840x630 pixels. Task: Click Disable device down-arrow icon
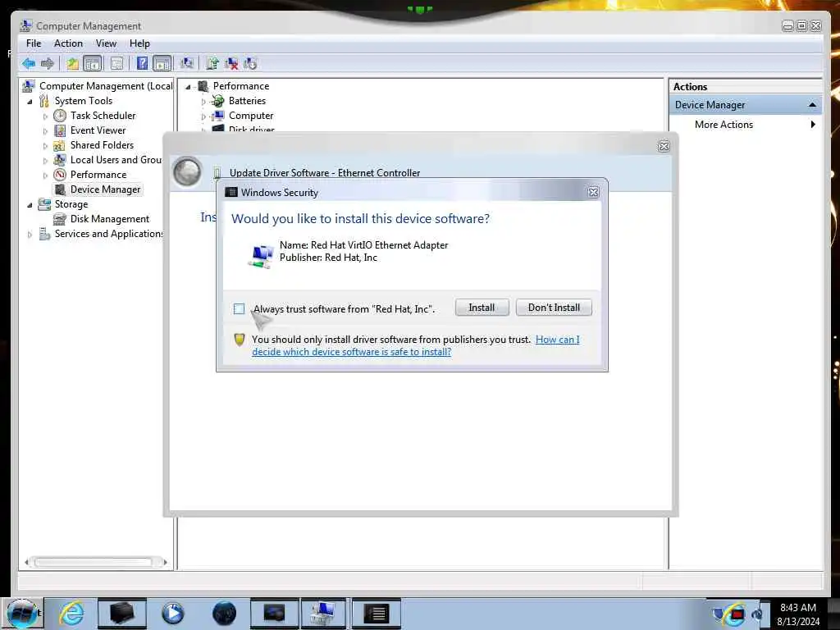[x=250, y=64]
